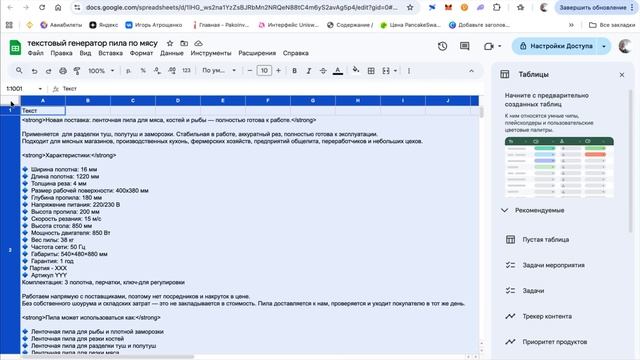Open fill color picker
640x360 pixels.
(x=356, y=70)
